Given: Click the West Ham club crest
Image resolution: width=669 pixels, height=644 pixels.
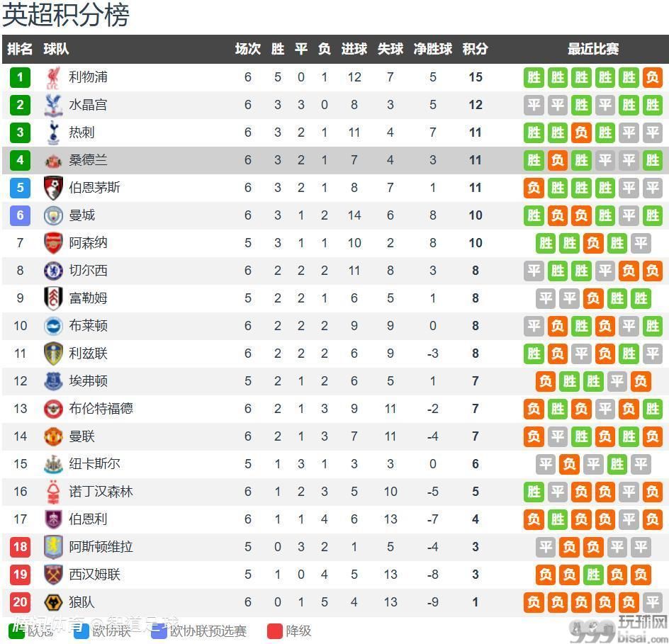Looking at the screenshot, I should pos(53,575).
